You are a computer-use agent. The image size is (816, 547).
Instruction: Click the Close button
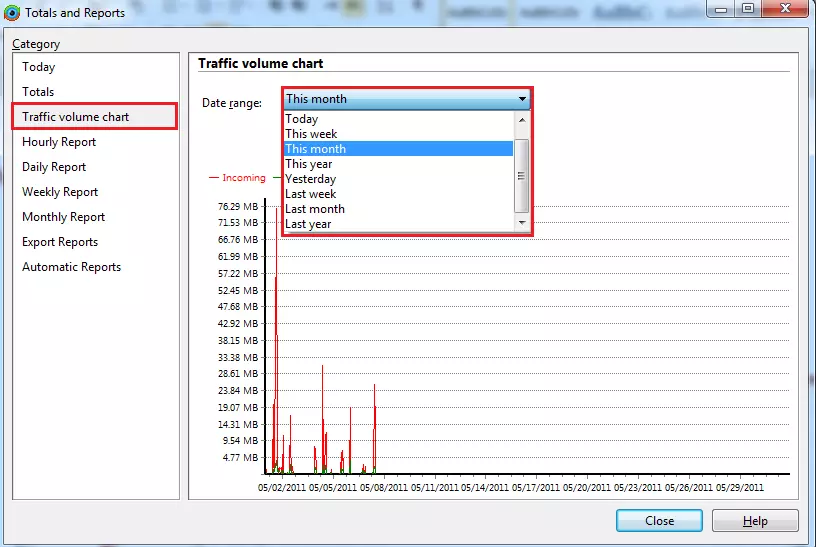click(659, 521)
